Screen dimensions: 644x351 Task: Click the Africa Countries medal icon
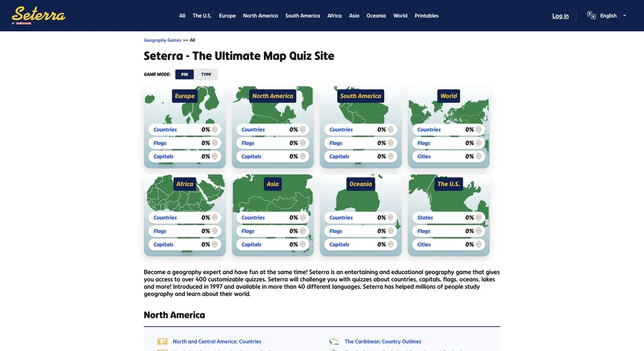pyautogui.click(x=215, y=217)
